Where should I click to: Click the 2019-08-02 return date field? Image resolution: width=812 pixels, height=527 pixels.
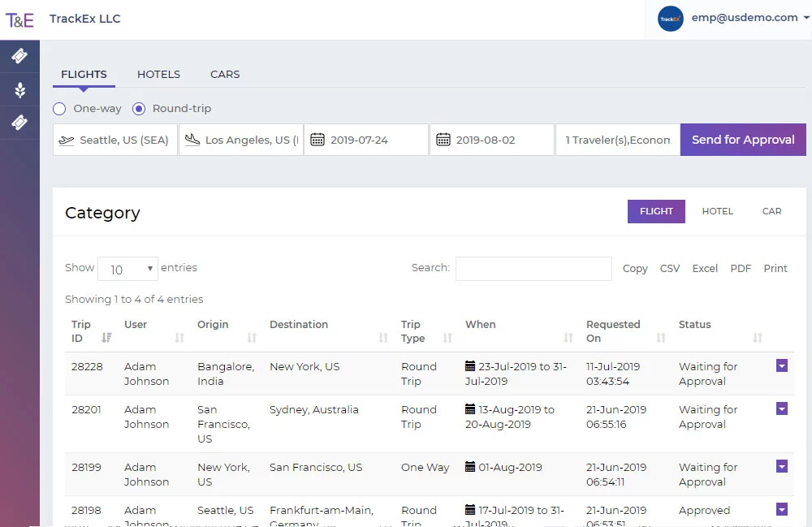click(x=492, y=140)
